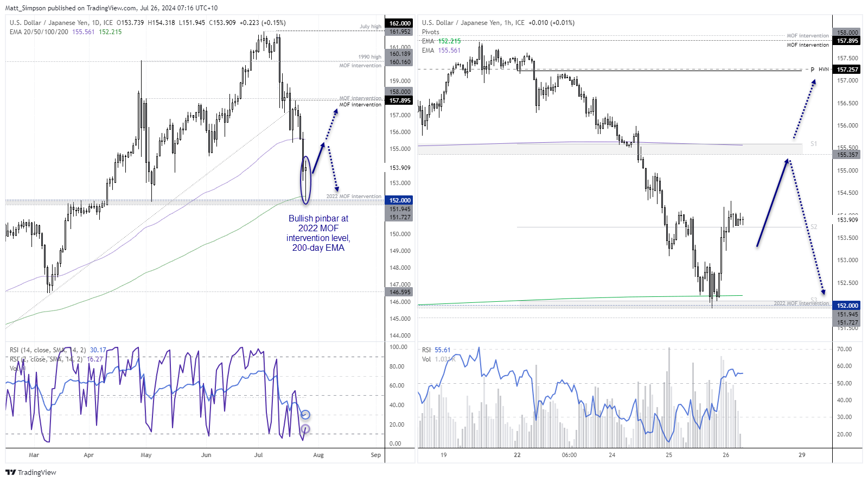Click the 158.000 price label on the 1h axis
Image resolution: width=868 pixels, height=482 pixels.
847,33
